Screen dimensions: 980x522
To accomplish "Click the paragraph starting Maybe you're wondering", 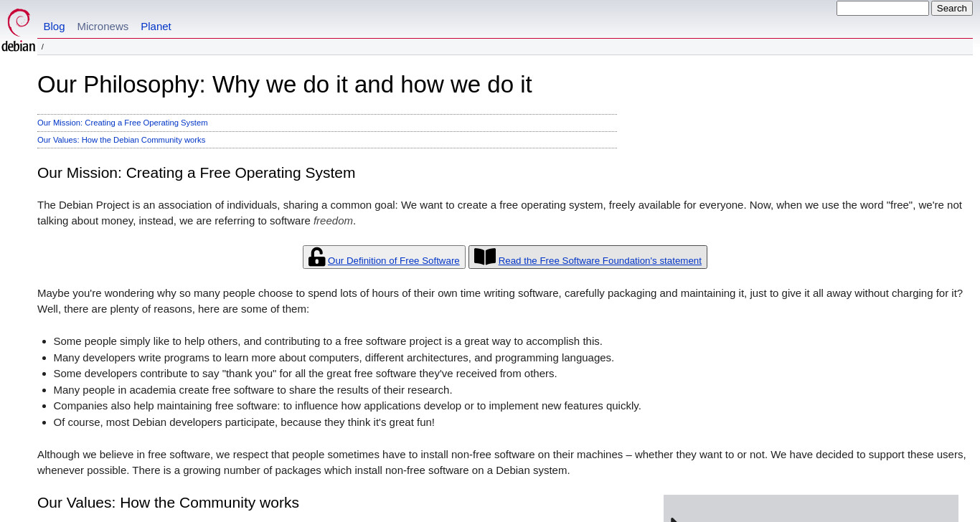I will tap(500, 301).
